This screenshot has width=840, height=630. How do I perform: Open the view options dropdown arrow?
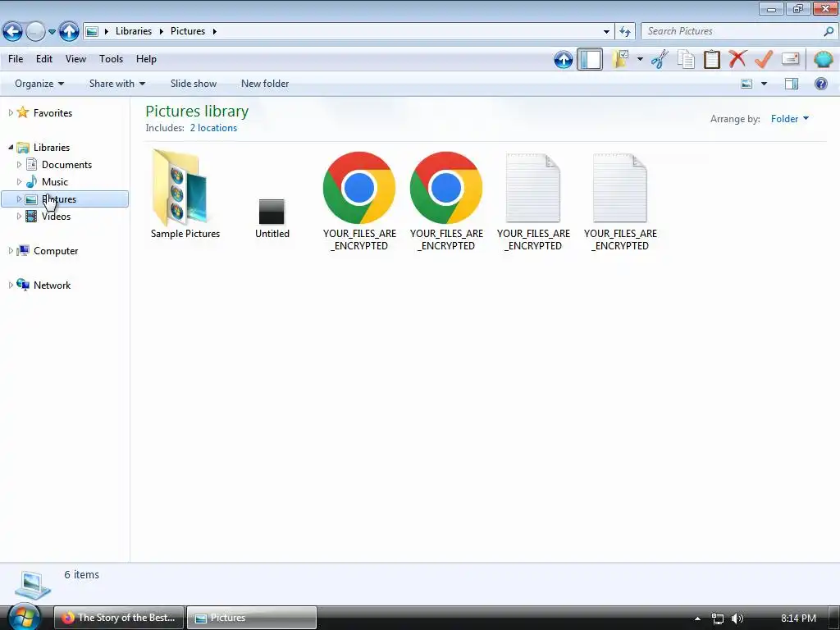(x=764, y=84)
